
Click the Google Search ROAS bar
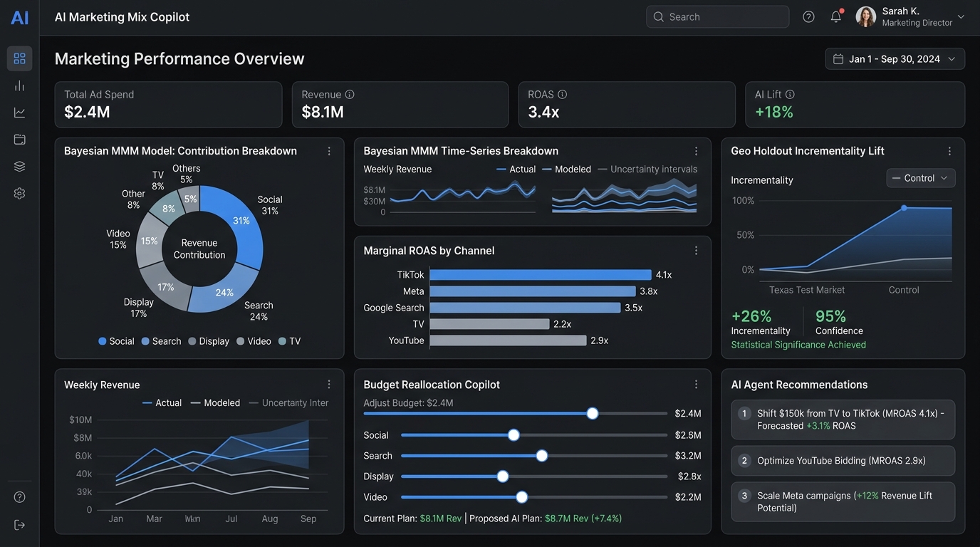click(526, 308)
